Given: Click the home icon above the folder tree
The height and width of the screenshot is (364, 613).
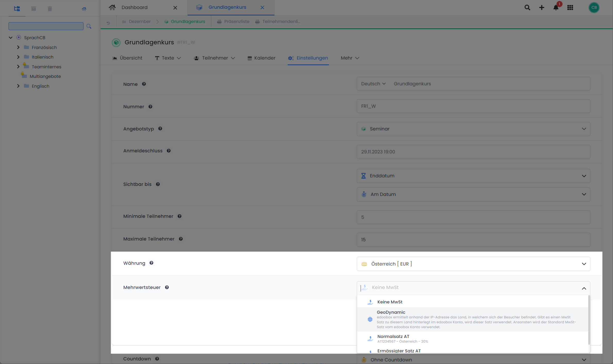Looking at the screenshot, I should tap(84, 9).
